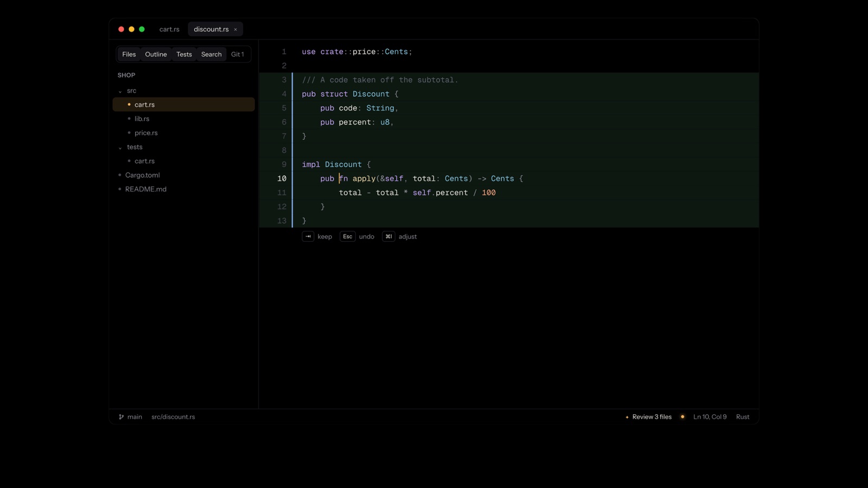Viewport: 868px width, 488px height.
Task: Open Cargo.toml in the file tree
Action: (x=183, y=175)
